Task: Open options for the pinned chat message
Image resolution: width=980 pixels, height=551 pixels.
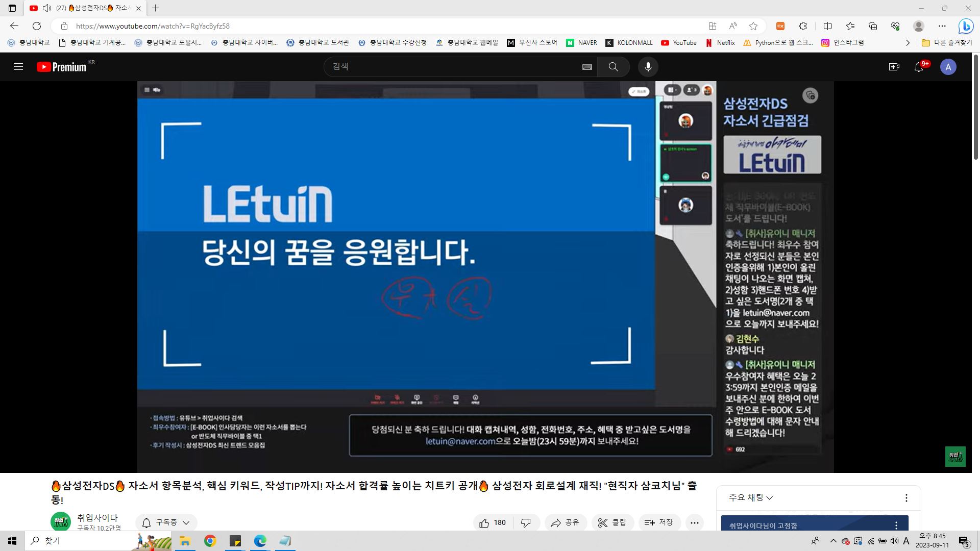Action: click(896, 525)
